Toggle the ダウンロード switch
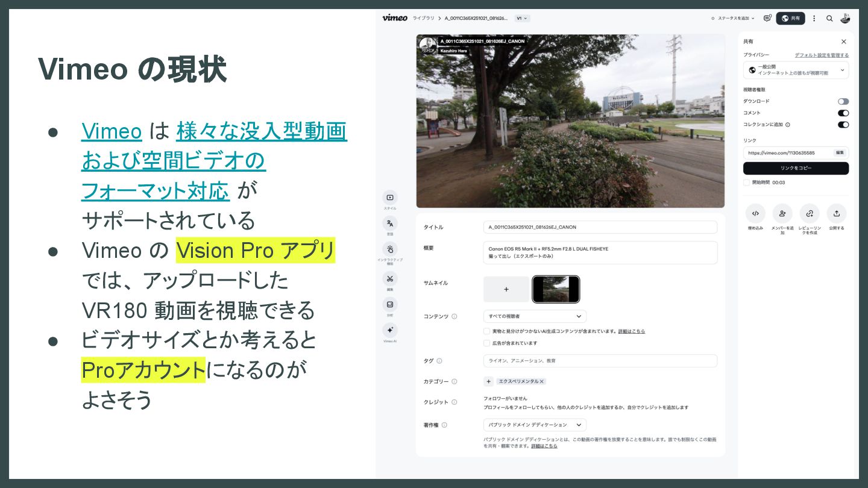Screen dimensions: 868x488 pyautogui.click(x=843, y=101)
